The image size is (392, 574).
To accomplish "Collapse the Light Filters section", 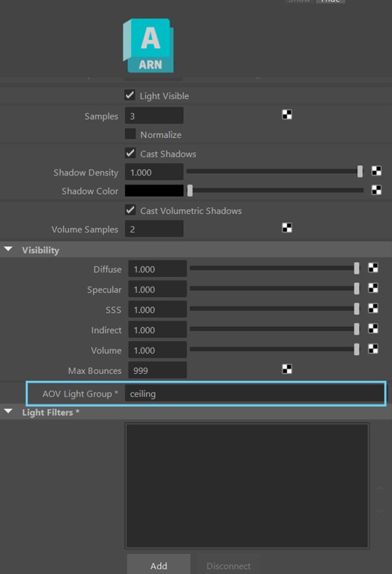I will [8, 412].
